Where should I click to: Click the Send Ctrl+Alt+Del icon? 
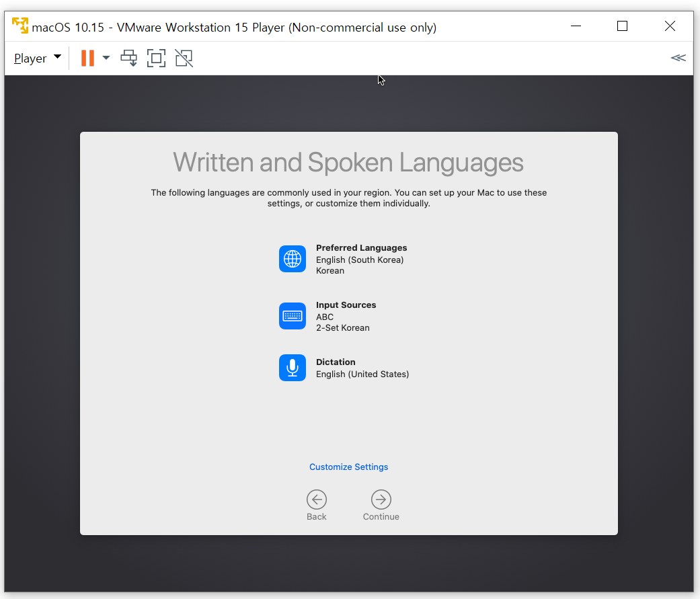(128, 58)
